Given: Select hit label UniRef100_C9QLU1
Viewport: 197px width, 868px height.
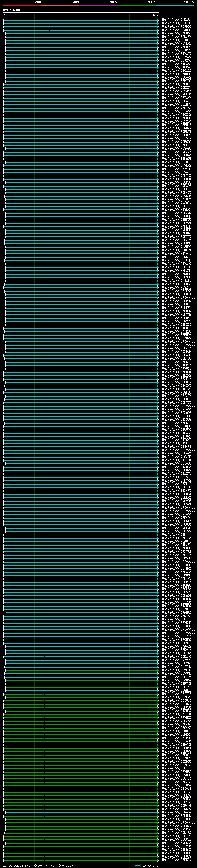Looking at the screenshot, I should click(x=176, y=94).
